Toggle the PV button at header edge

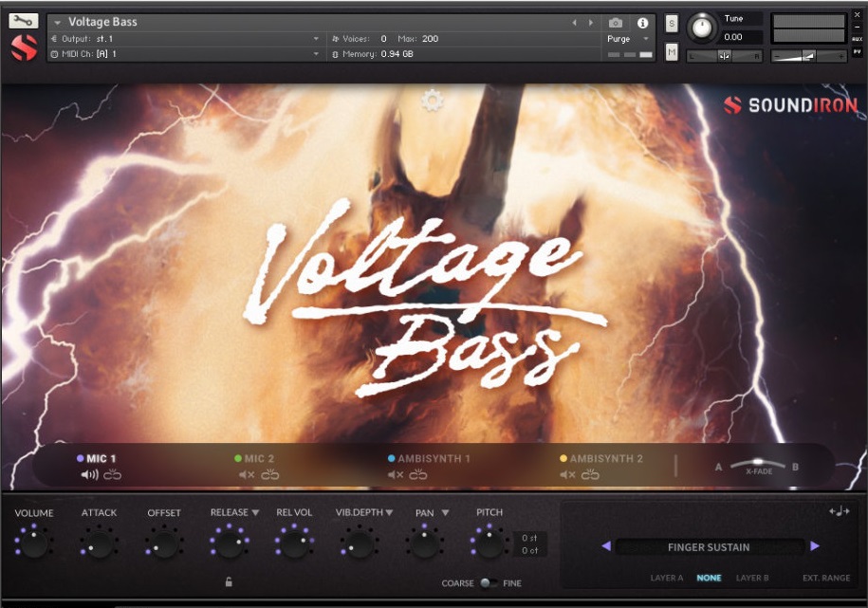(x=857, y=51)
